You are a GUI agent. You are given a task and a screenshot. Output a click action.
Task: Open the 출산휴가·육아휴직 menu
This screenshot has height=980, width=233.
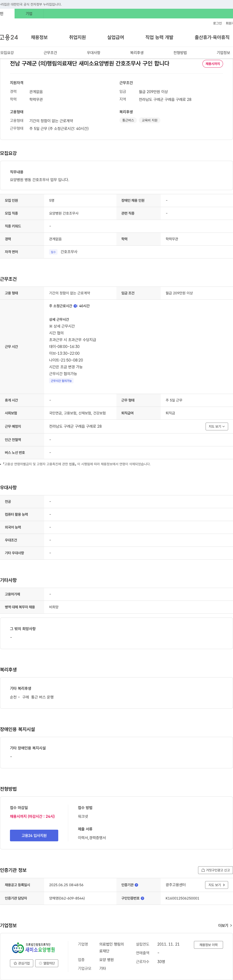point(212,37)
